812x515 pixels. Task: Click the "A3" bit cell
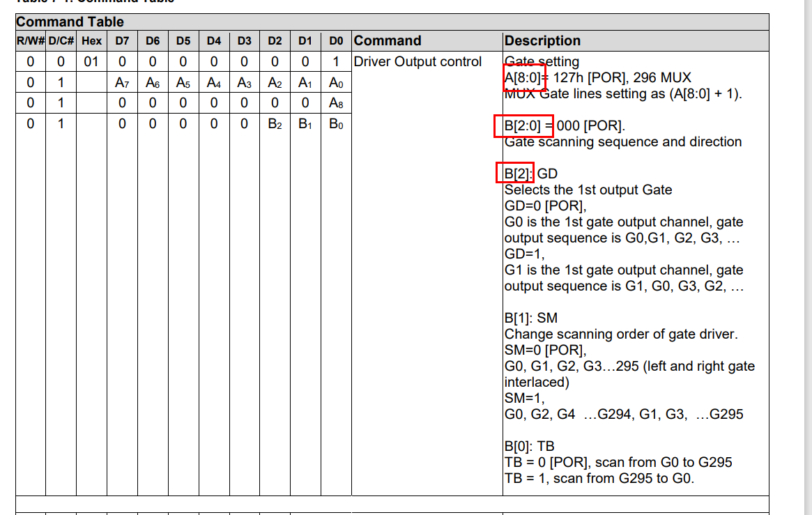(x=245, y=82)
